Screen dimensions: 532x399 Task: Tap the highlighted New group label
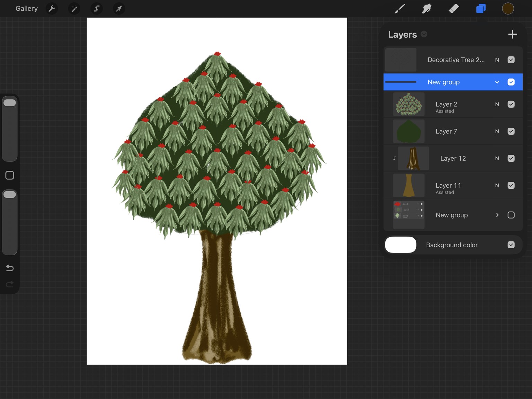tap(444, 82)
